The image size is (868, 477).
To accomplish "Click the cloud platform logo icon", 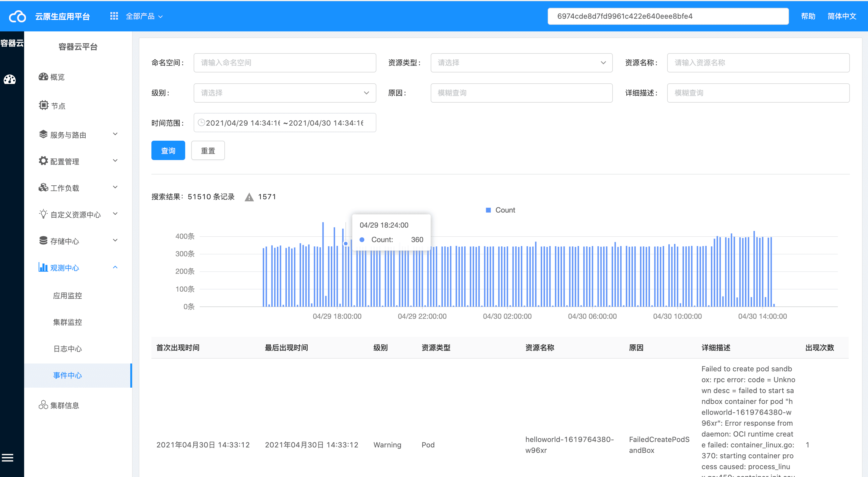I will click(17, 16).
